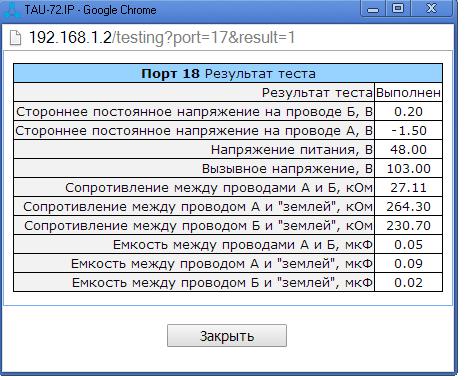
Task: Click label 'Напряжение питания, В'
Action: (x=292, y=150)
